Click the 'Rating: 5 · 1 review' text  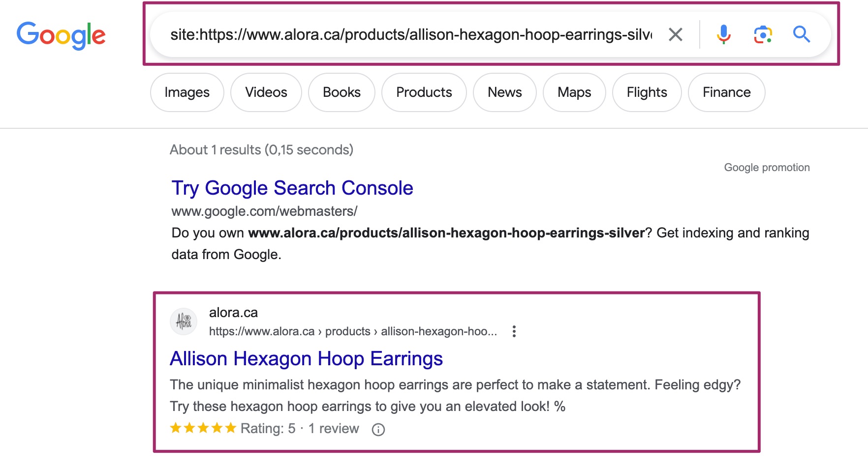(x=300, y=429)
